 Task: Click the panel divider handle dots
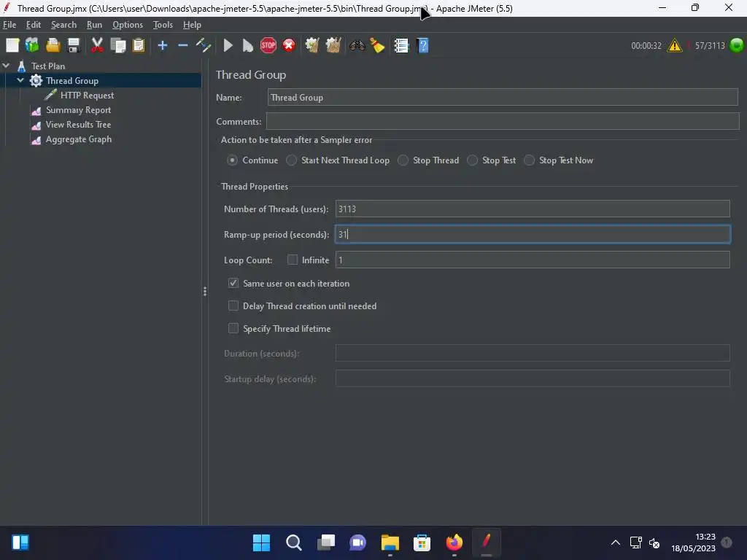tap(205, 291)
